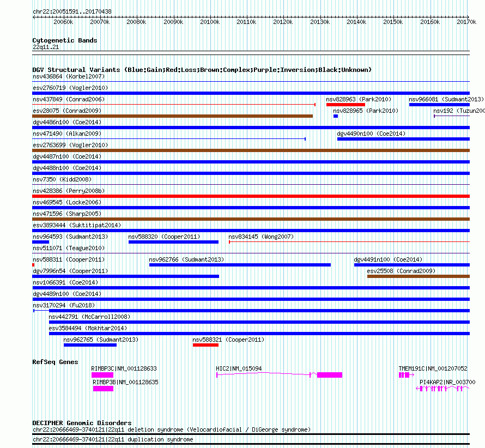Click the chr22:20051591..20170438 region label
Screen dimensions: 485x448
click(72, 12)
